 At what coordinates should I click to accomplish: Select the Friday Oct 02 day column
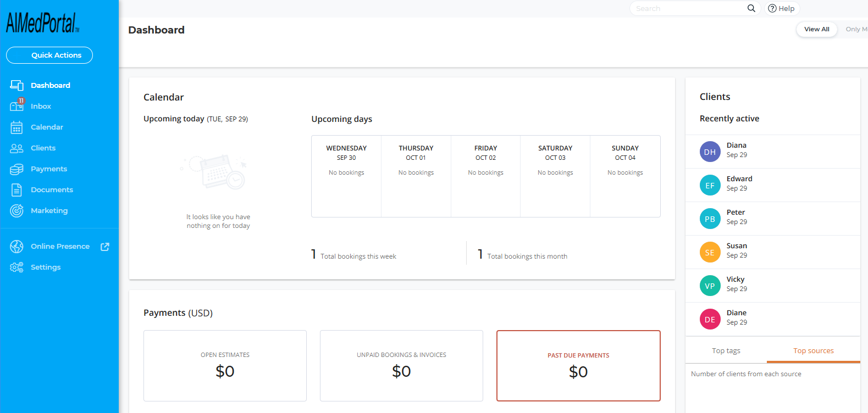click(x=485, y=176)
